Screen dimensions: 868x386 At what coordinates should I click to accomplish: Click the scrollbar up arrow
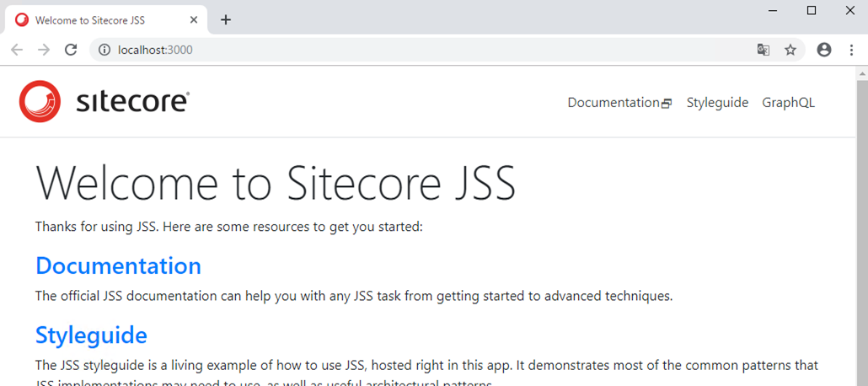(x=862, y=73)
